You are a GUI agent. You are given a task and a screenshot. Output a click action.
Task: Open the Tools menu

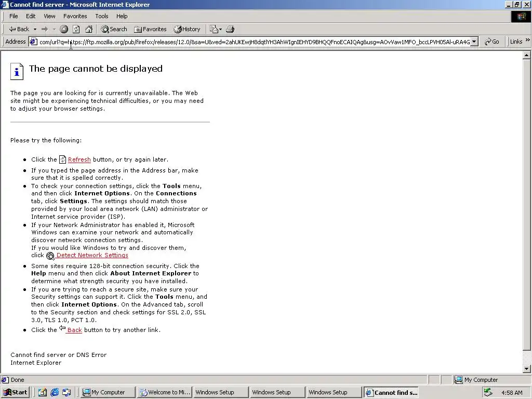(x=102, y=16)
